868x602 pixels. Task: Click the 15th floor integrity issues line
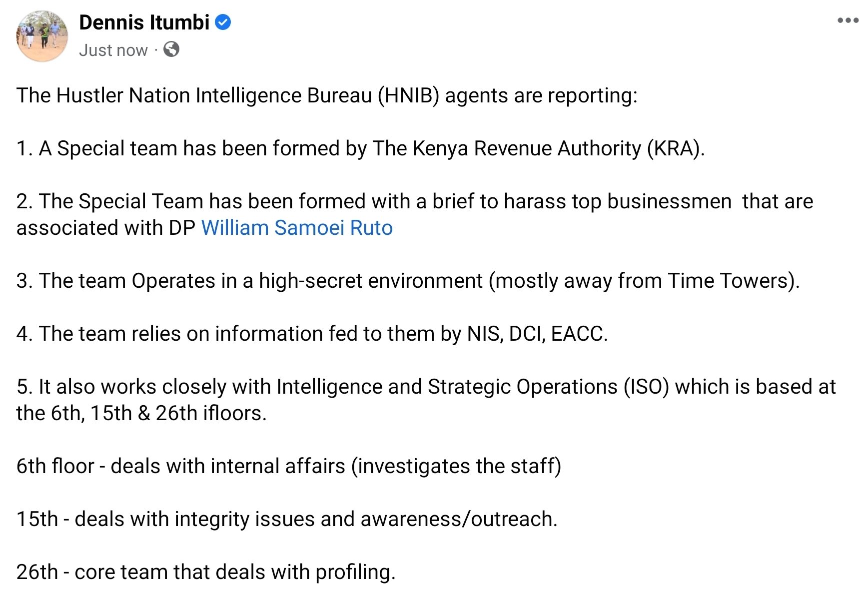point(287,519)
